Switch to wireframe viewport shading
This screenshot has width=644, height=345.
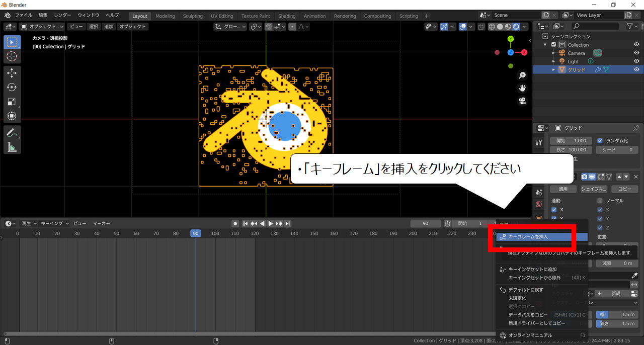click(493, 27)
